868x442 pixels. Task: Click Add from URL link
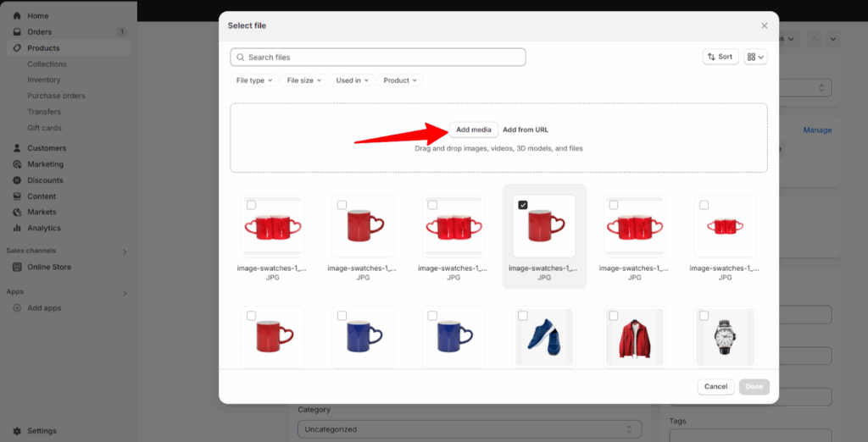tap(526, 130)
